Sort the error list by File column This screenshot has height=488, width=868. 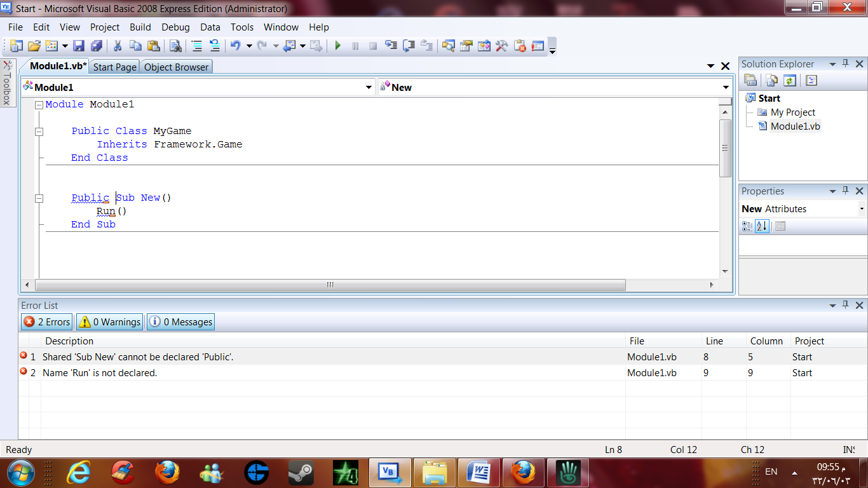point(663,341)
